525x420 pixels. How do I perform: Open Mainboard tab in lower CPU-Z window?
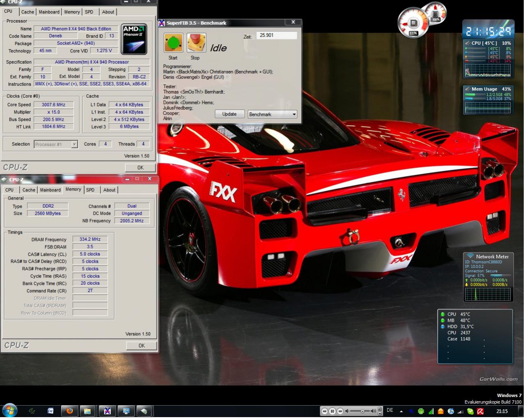click(50, 190)
